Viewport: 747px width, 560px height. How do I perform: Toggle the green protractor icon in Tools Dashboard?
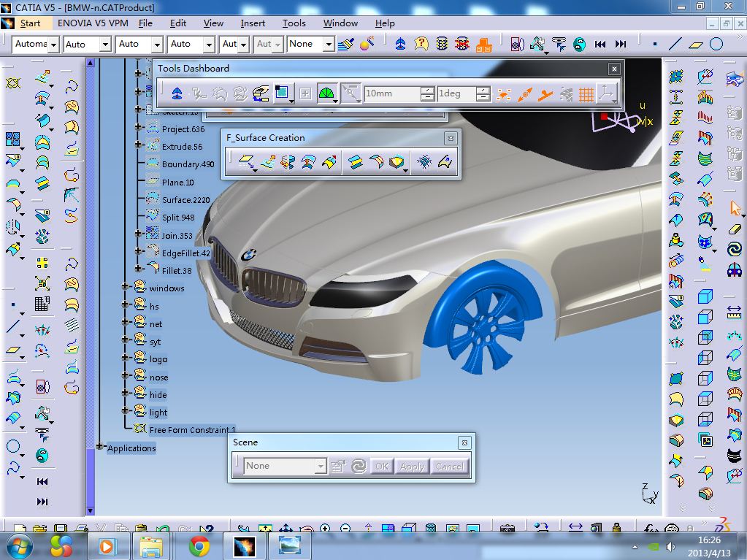point(327,93)
